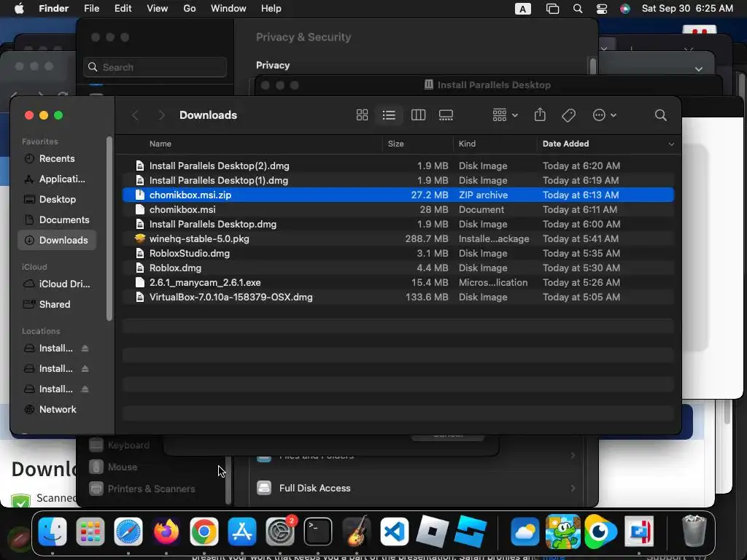The width and height of the screenshot is (747, 560).
Task: Select RobloxStudio.dmg file
Action: click(x=398, y=253)
